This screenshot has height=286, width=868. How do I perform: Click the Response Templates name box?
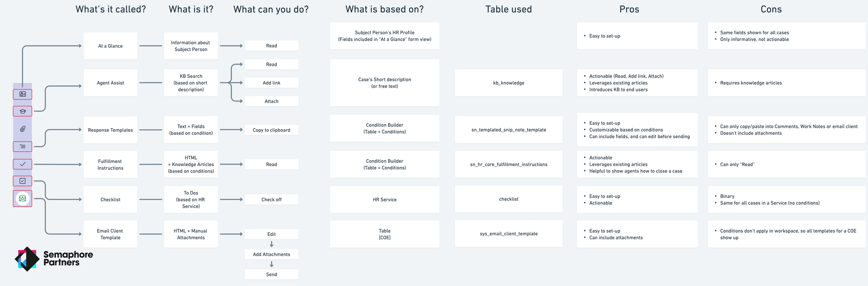[111, 130]
